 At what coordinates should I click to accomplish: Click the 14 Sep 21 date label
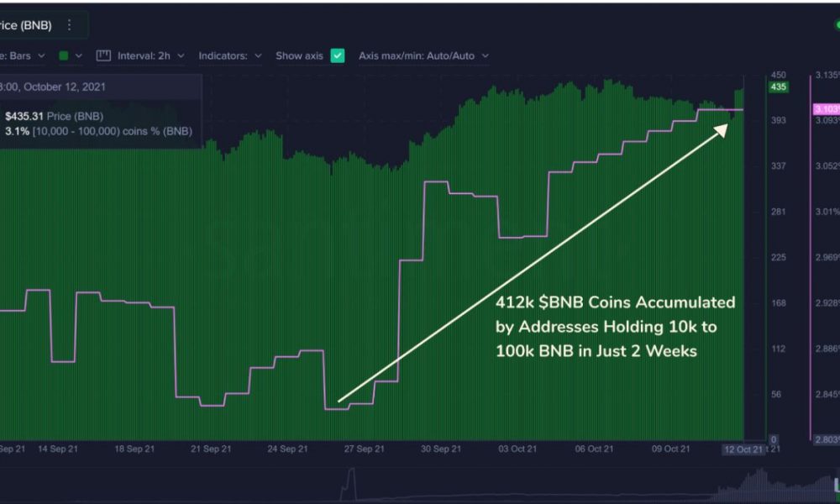pos(58,449)
